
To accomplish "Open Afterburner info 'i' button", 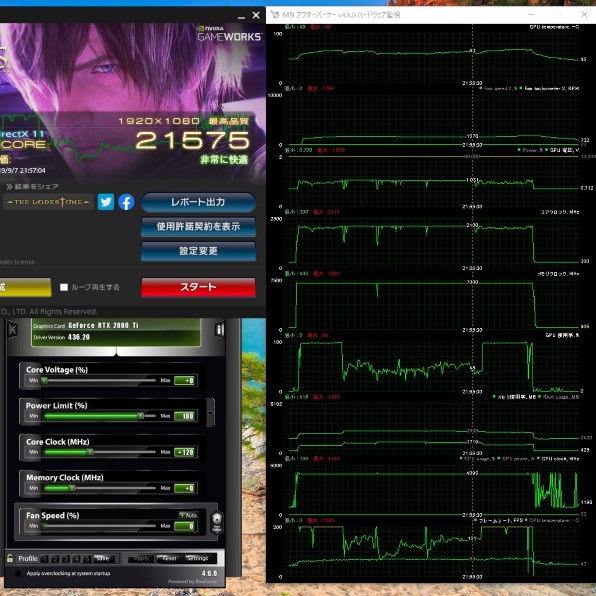I will (220, 329).
